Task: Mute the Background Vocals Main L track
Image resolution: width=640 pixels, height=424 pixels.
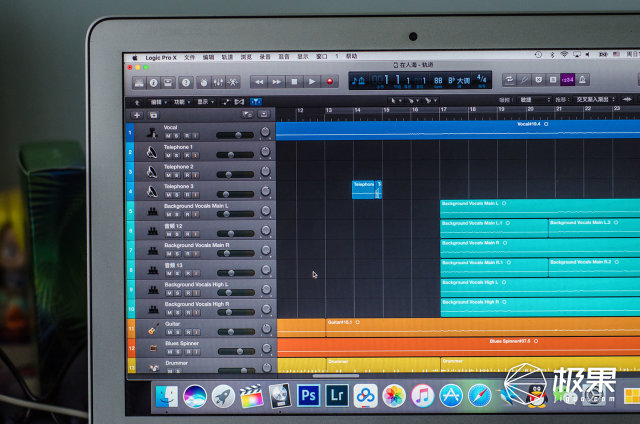Action: click(169, 214)
